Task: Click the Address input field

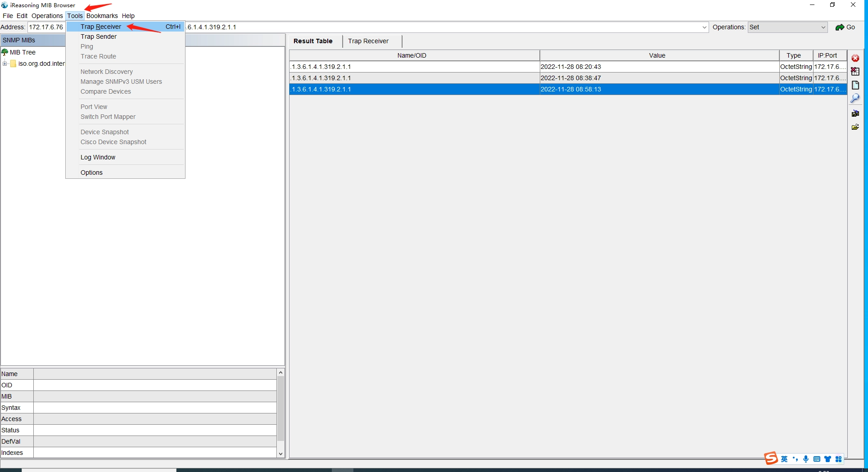Action: (x=46, y=27)
